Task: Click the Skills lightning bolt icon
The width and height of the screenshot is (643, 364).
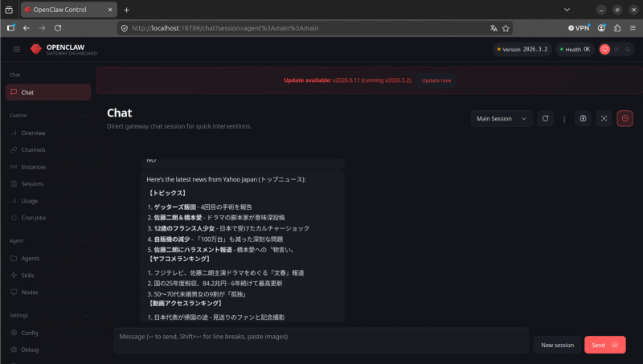Action: point(14,276)
